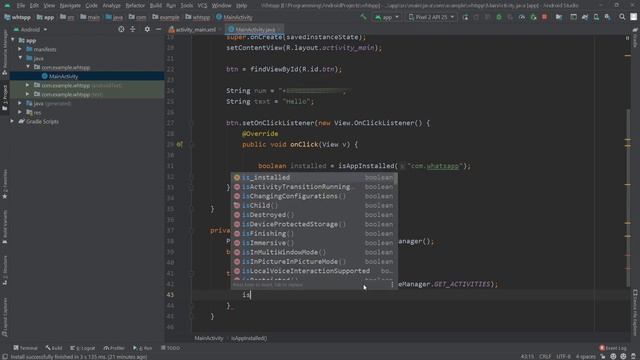Select isDeviceProtectedStorage() suggestion
The height and width of the screenshot is (360, 640).
(313, 224)
